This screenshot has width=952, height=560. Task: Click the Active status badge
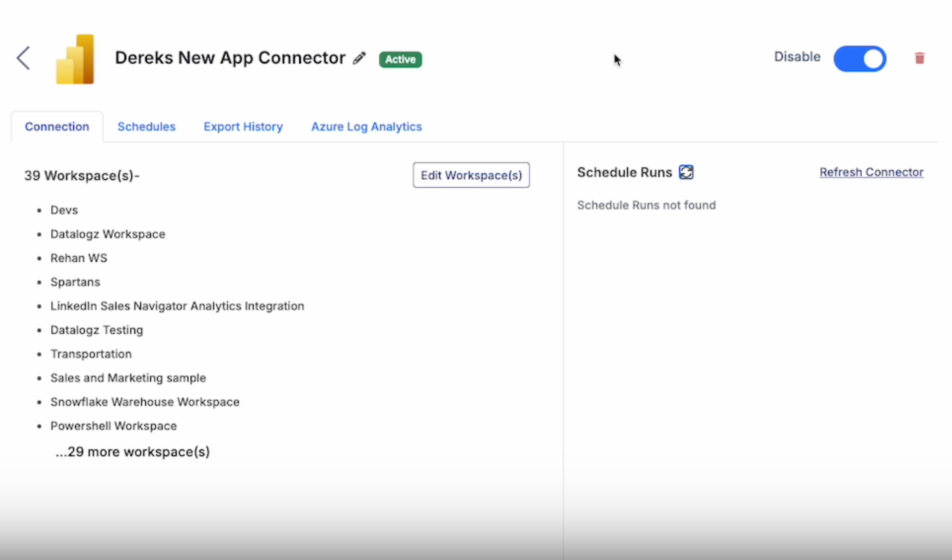click(400, 59)
